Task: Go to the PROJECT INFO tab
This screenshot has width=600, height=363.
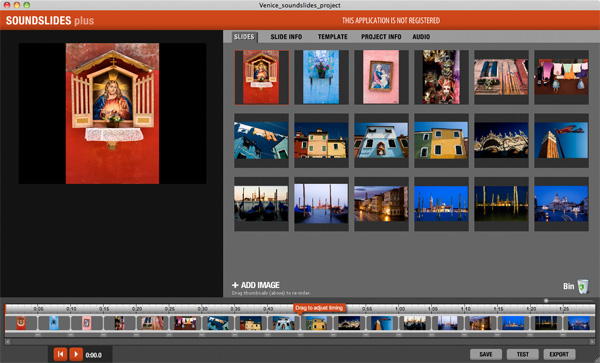Action: pos(381,37)
